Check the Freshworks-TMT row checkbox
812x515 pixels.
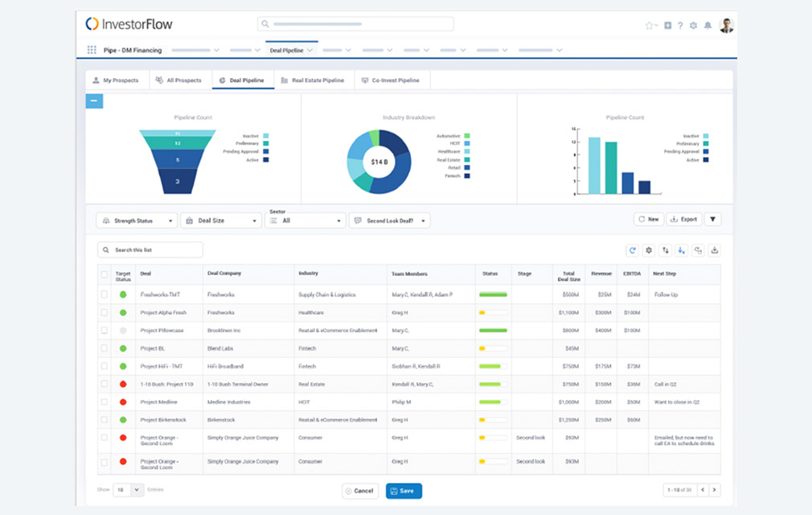105,295
